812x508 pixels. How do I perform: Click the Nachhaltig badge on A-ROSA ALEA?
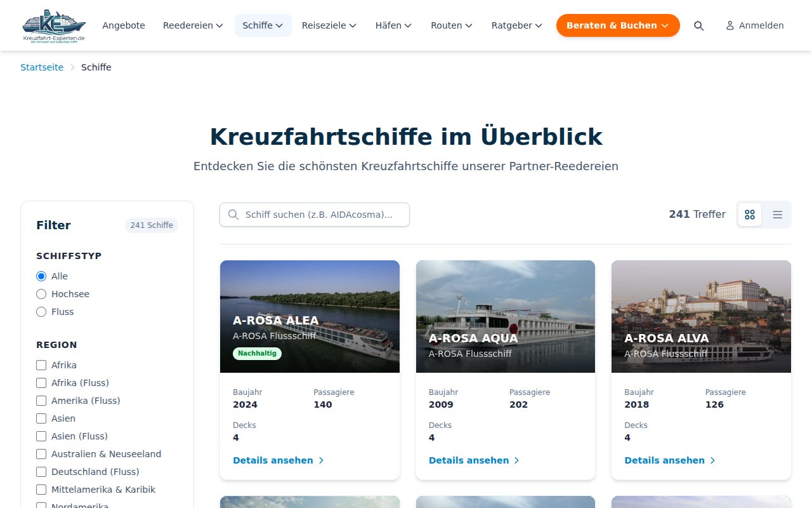[257, 354]
